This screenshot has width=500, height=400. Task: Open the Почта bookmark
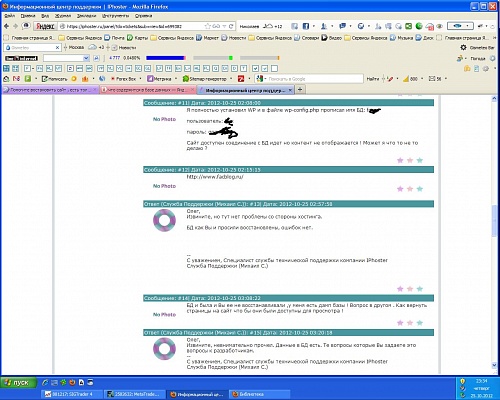[114, 38]
